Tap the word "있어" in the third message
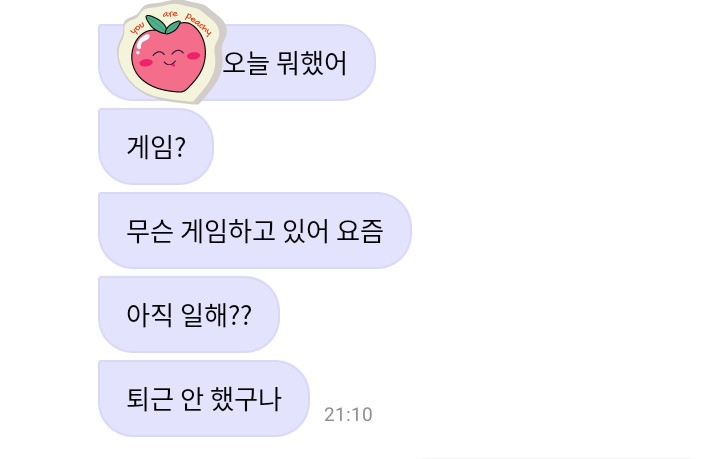The width and height of the screenshot is (720, 459). (306, 231)
